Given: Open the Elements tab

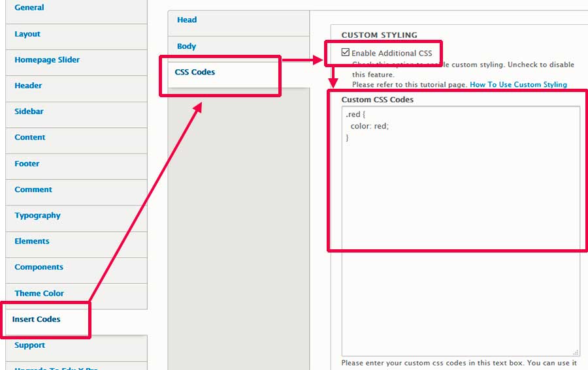Looking at the screenshot, I should tap(32, 241).
